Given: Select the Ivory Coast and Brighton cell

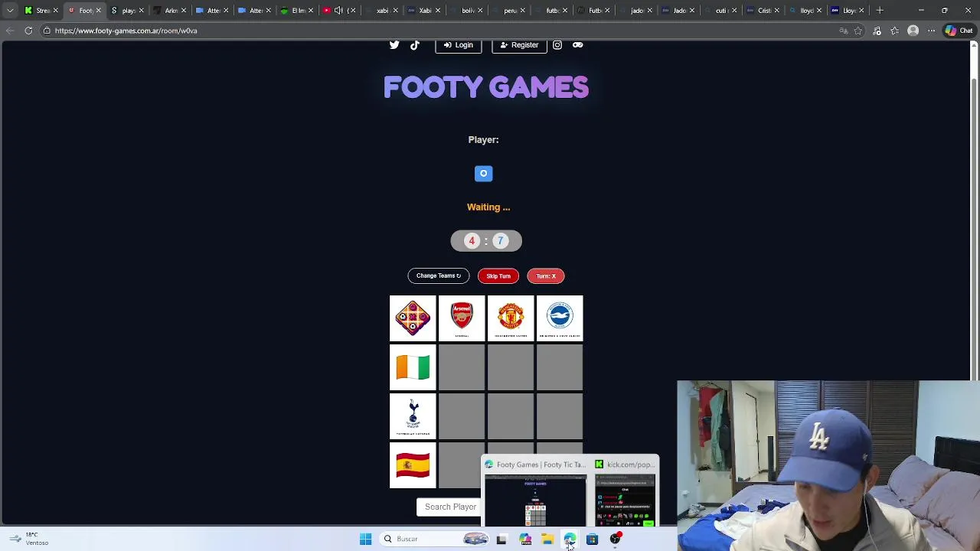Looking at the screenshot, I should (560, 367).
